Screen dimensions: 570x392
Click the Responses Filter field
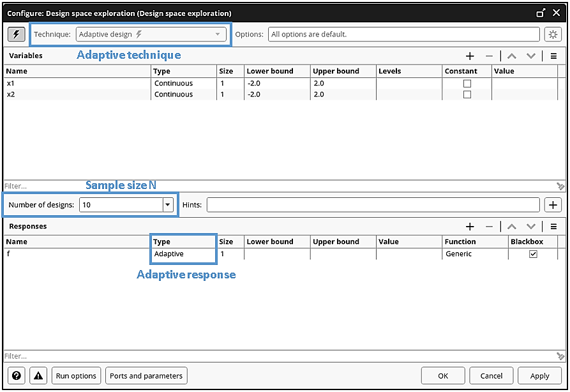pyautogui.click(x=279, y=356)
